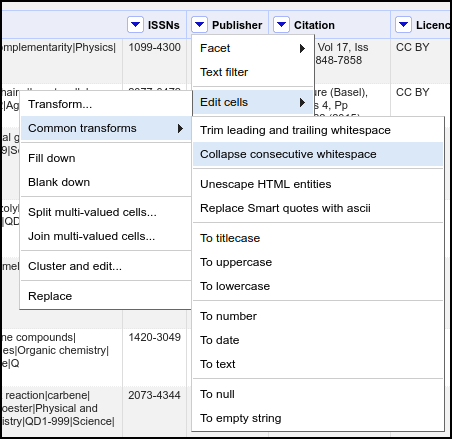Open the Edit cells submenu
This screenshot has height=439, width=452.
pos(253,102)
